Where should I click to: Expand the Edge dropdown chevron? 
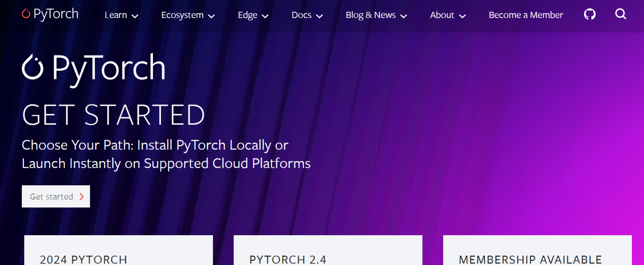[265, 16]
